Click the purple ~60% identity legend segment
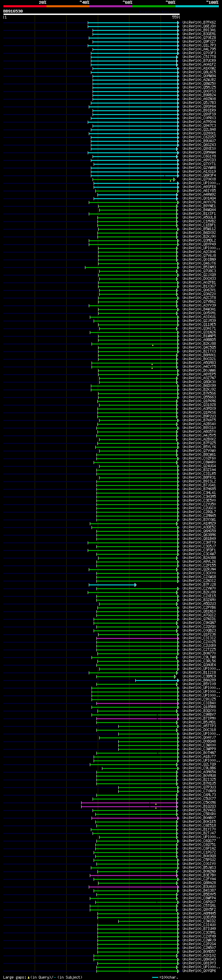The image size is (222, 980). point(111,6)
